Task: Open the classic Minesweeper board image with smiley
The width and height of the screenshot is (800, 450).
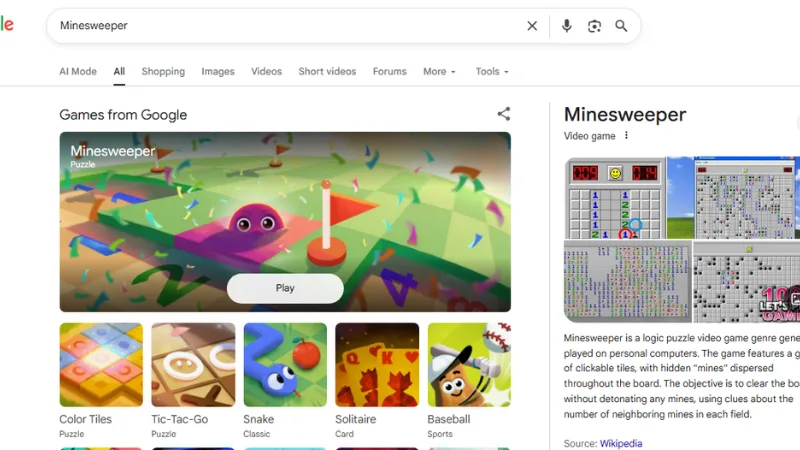Action: (615, 198)
